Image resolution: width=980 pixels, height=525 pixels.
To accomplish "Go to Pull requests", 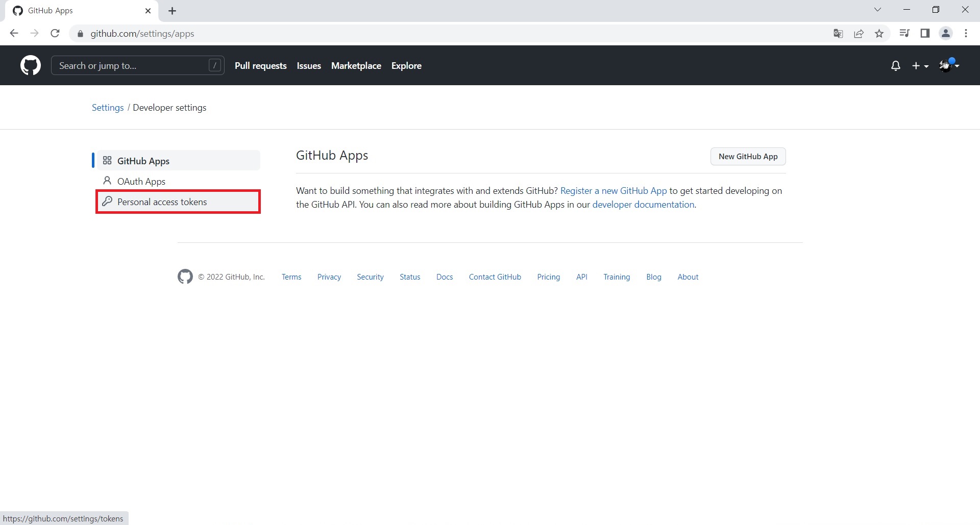I will [x=261, y=66].
